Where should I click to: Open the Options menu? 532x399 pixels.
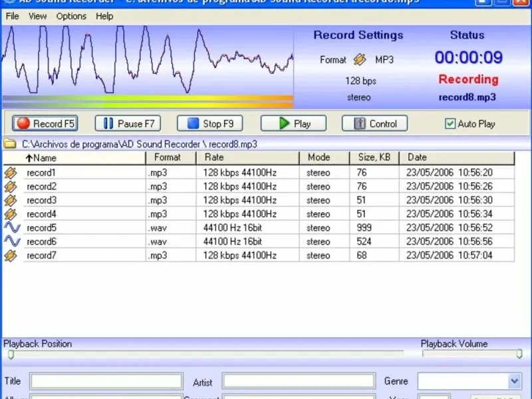[x=71, y=16]
